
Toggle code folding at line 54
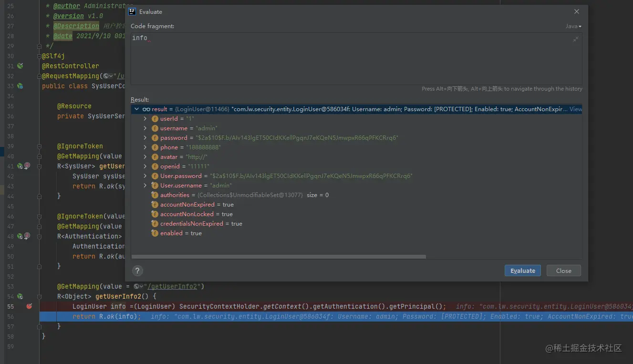pyautogui.click(x=40, y=296)
